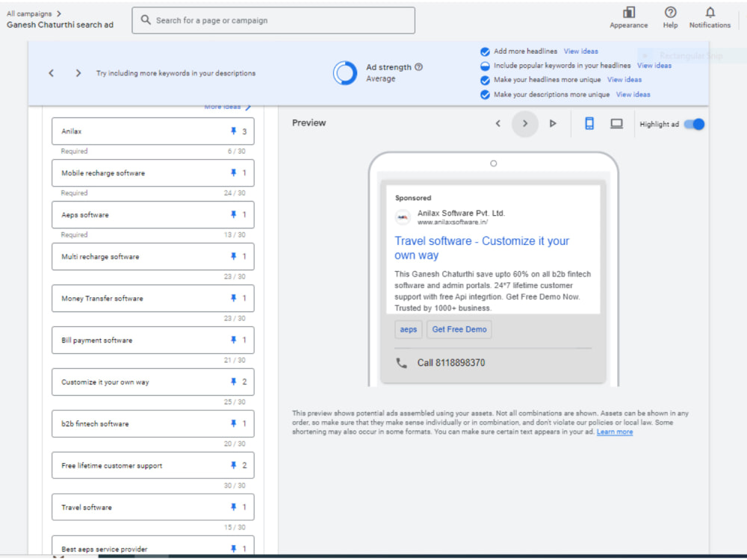Viewport: 747px width, 560px height.
Task: Edit the Multi recharge software headline field
Action: coord(153,256)
